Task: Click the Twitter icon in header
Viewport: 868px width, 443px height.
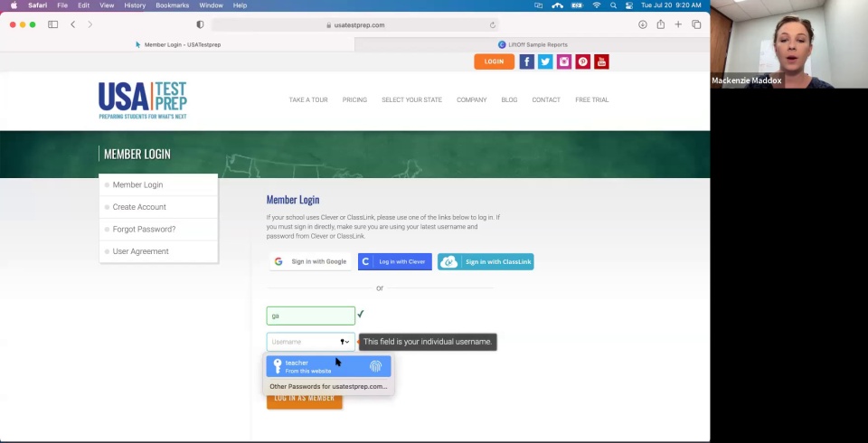Action: [x=545, y=61]
